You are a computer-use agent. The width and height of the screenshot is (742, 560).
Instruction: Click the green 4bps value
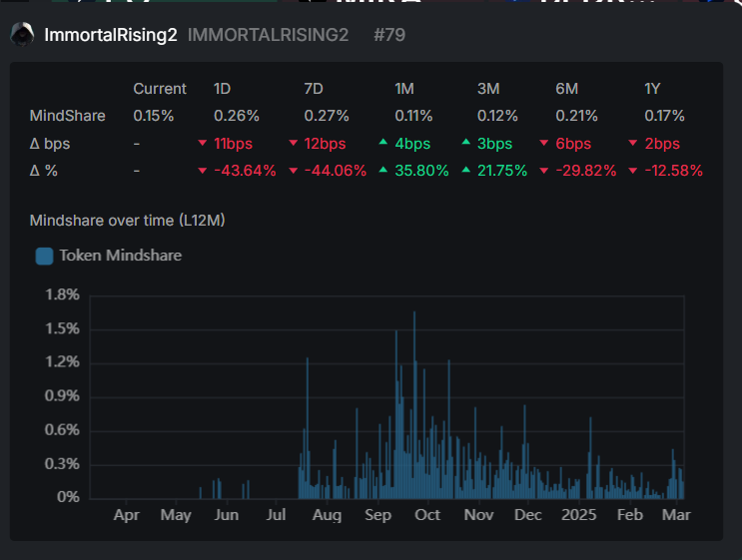click(x=412, y=144)
